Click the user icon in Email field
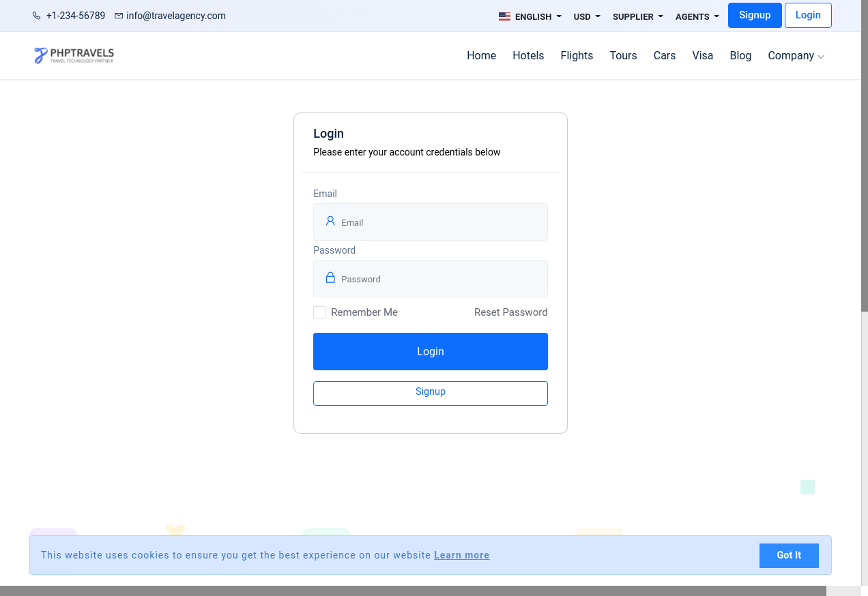 point(330,221)
